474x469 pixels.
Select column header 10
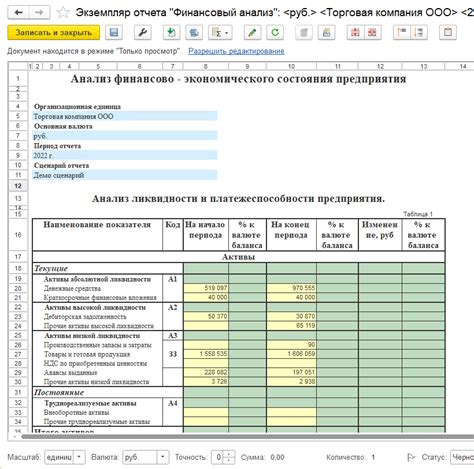point(291,66)
